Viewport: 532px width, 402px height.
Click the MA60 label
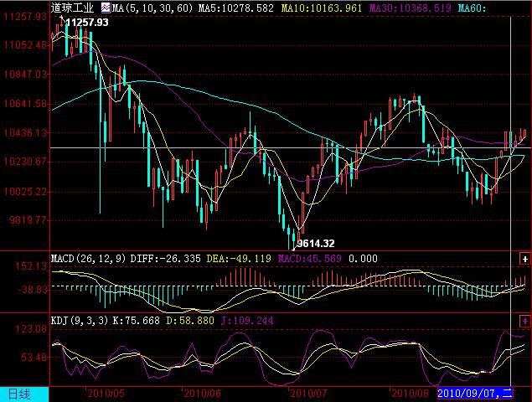[472, 8]
